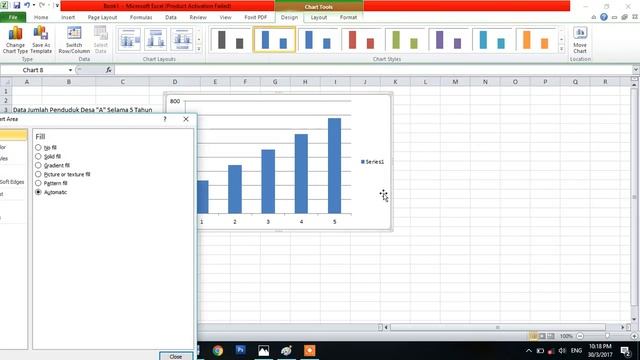Expand the Chart Layouts gallery
The image size is (640, 360).
click(x=199, y=49)
